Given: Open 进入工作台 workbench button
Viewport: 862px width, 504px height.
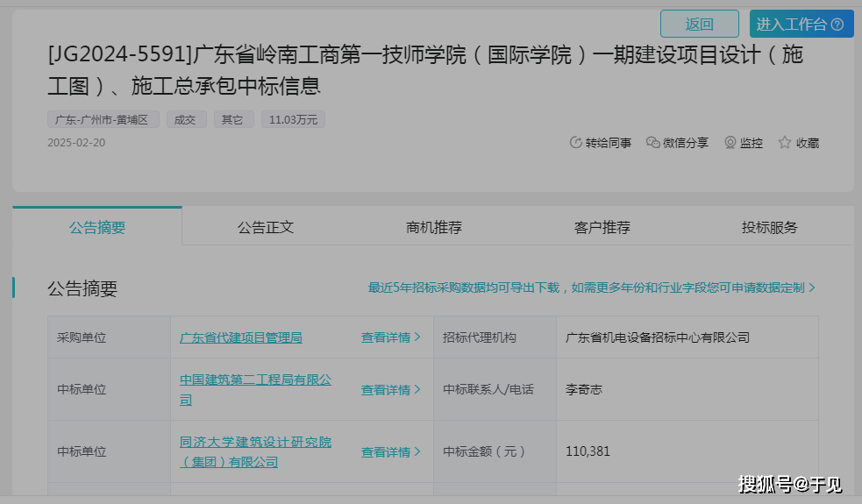Looking at the screenshot, I should (791, 25).
